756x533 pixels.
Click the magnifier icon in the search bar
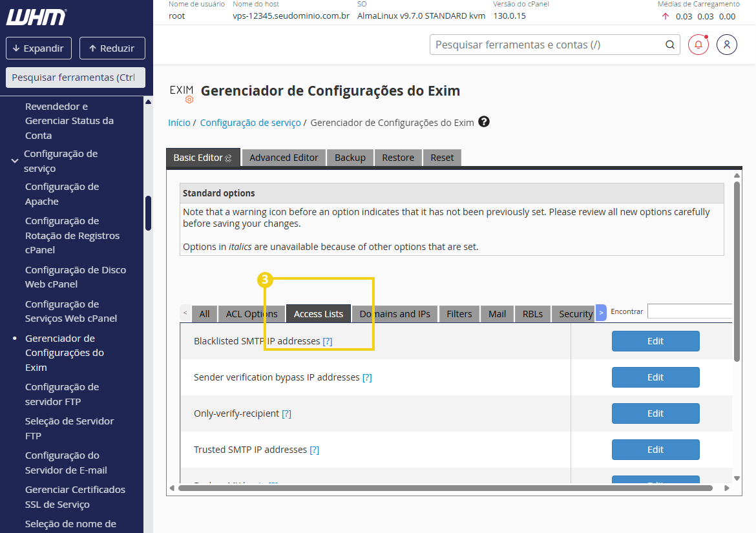click(669, 45)
